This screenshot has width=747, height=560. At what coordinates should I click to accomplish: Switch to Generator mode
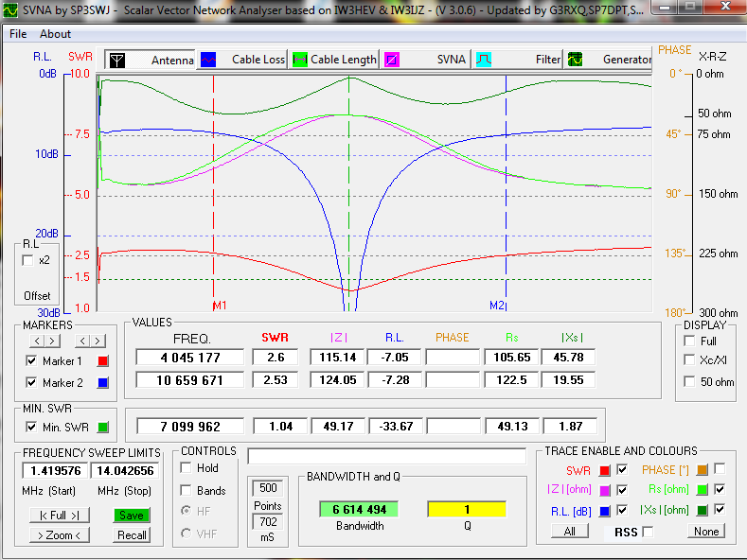pyautogui.click(x=575, y=60)
